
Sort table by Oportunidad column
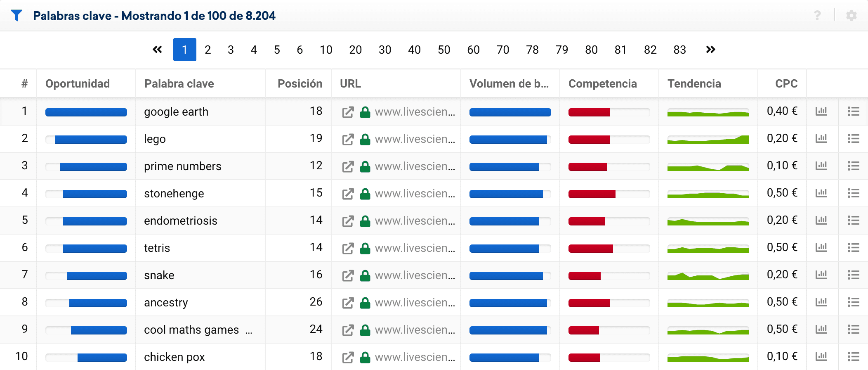pyautogui.click(x=78, y=83)
